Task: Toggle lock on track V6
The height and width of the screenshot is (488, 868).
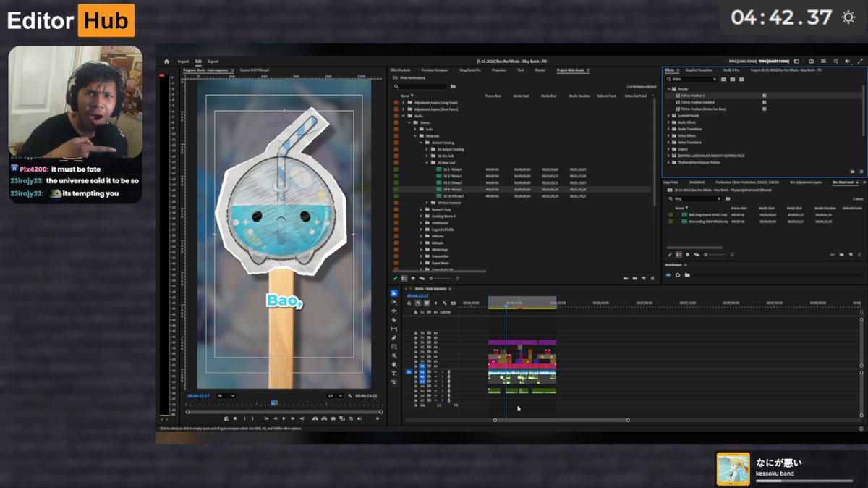Action: (416, 342)
